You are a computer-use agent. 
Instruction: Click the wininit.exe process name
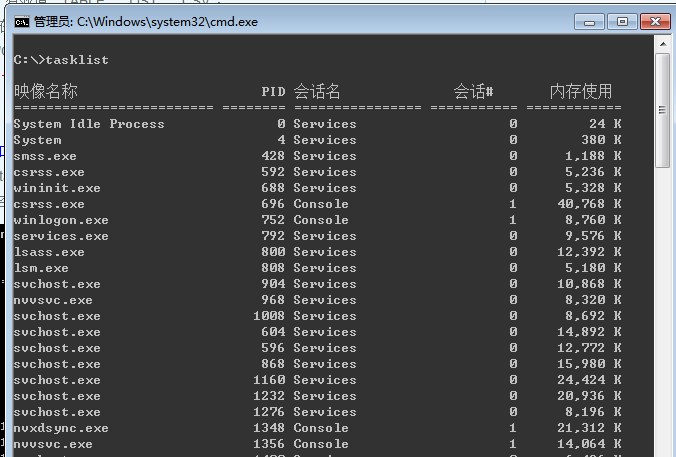click(57, 188)
